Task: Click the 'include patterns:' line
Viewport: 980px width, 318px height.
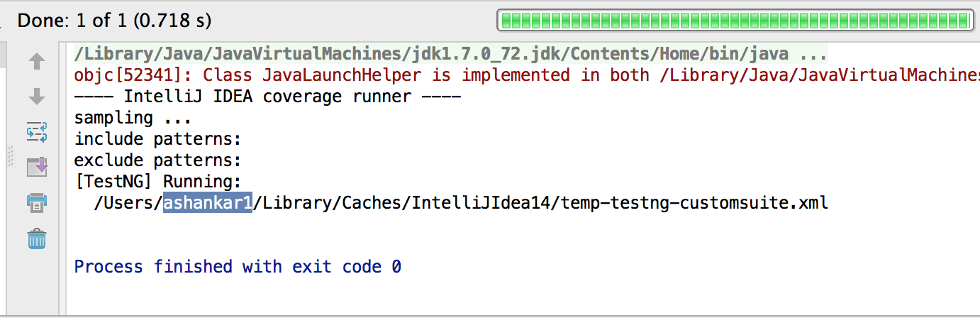Action: click(x=158, y=139)
